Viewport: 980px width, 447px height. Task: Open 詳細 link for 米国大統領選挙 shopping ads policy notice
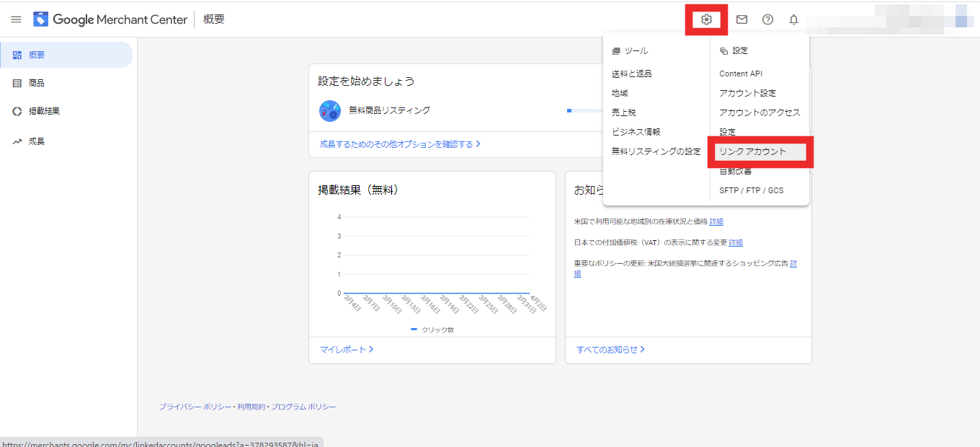coord(793,263)
